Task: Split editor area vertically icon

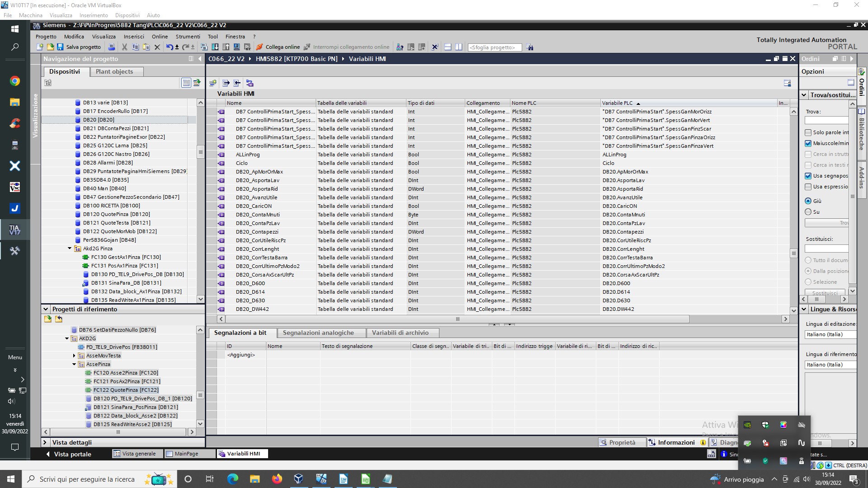Action: coord(459,47)
